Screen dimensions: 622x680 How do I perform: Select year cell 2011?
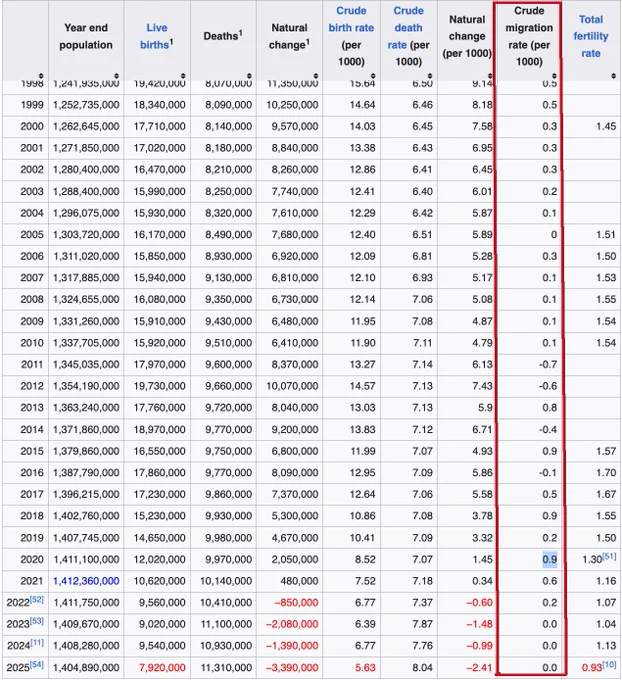tap(32, 364)
